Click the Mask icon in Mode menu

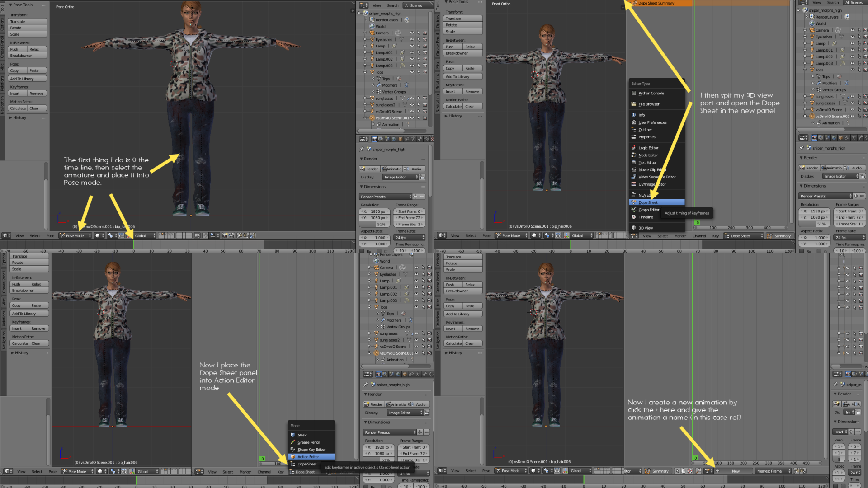pyautogui.click(x=293, y=435)
